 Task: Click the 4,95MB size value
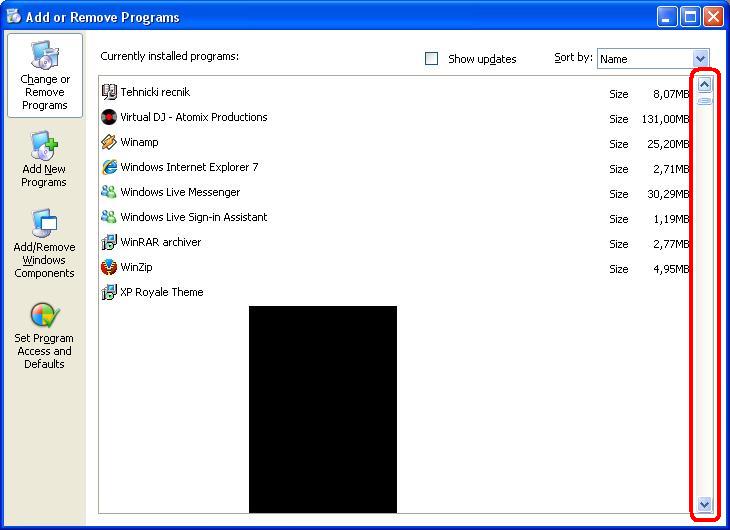[x=670, y=269]
